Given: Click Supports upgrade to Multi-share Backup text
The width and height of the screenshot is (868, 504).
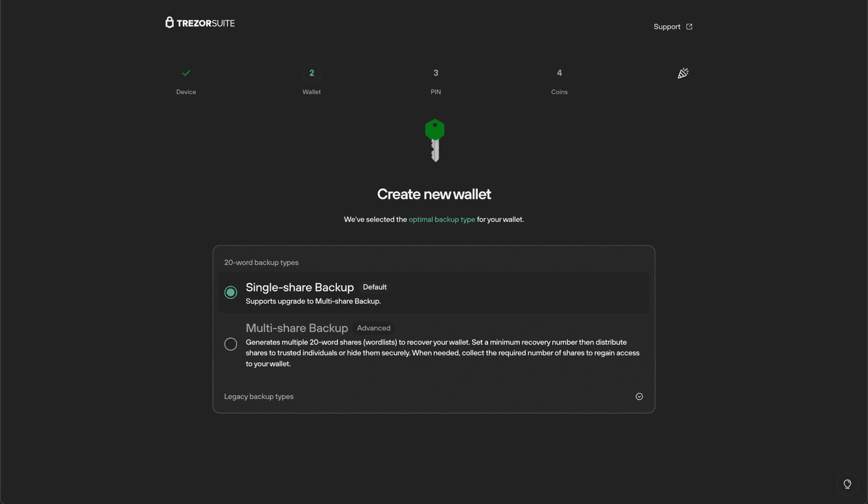Looking at the screenshot, I should pyautogui.click(x=313, y=301).
